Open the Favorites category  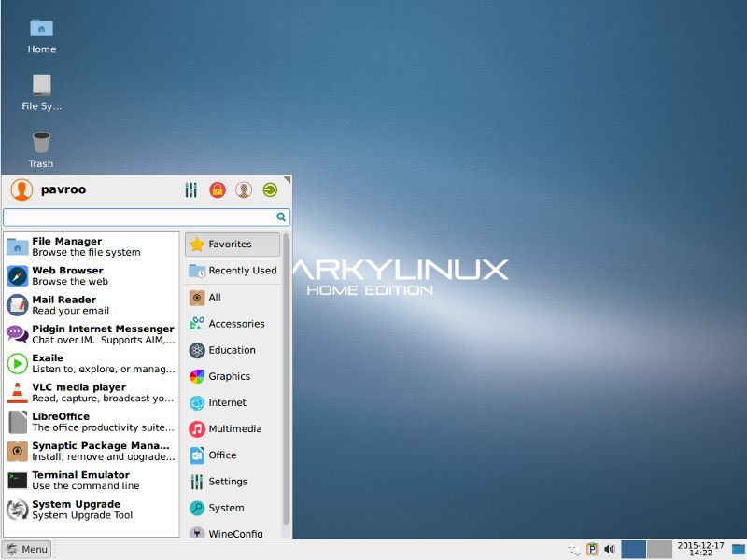coord(232,245)
